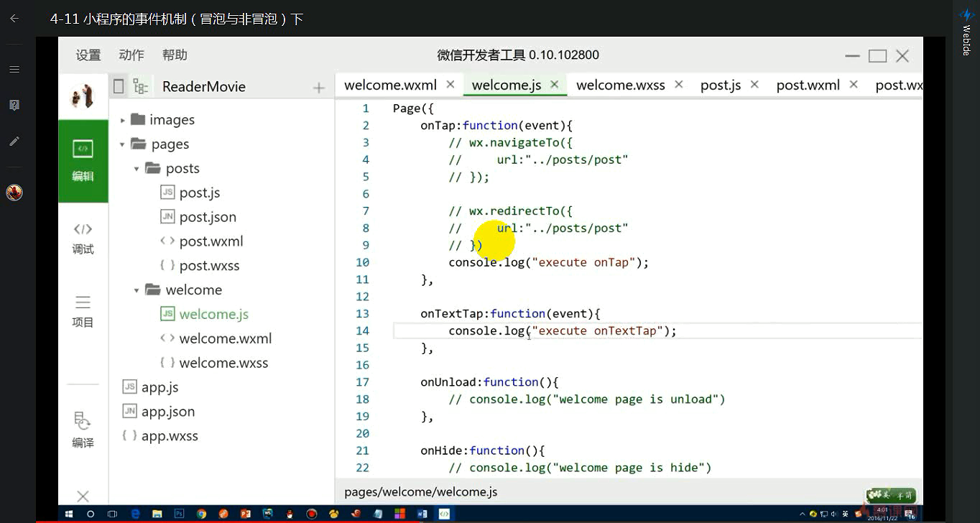The width and height of the screenshot is (980, 523).
Task: Click the close X at sidebar bottom
Action: click(83, 496)
